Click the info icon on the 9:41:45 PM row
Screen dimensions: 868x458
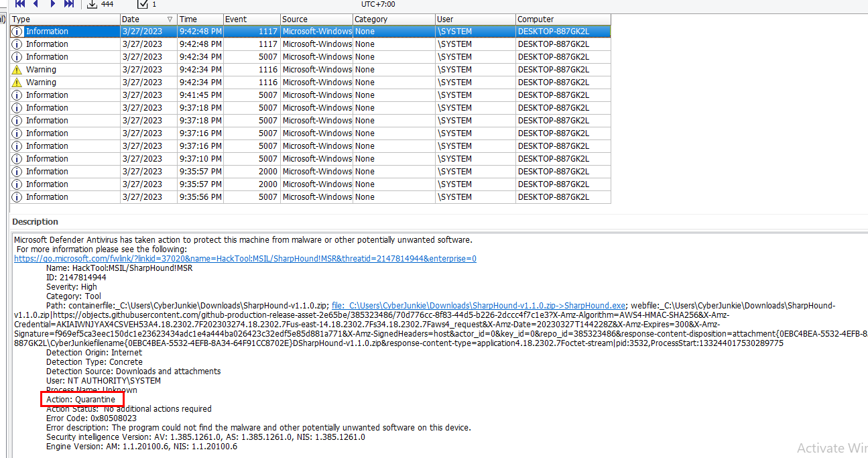[17, 95]
